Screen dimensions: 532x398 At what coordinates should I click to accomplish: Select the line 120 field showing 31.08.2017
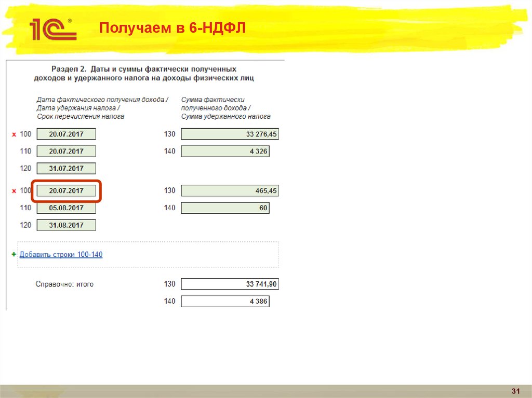click(x=66, y=225)
